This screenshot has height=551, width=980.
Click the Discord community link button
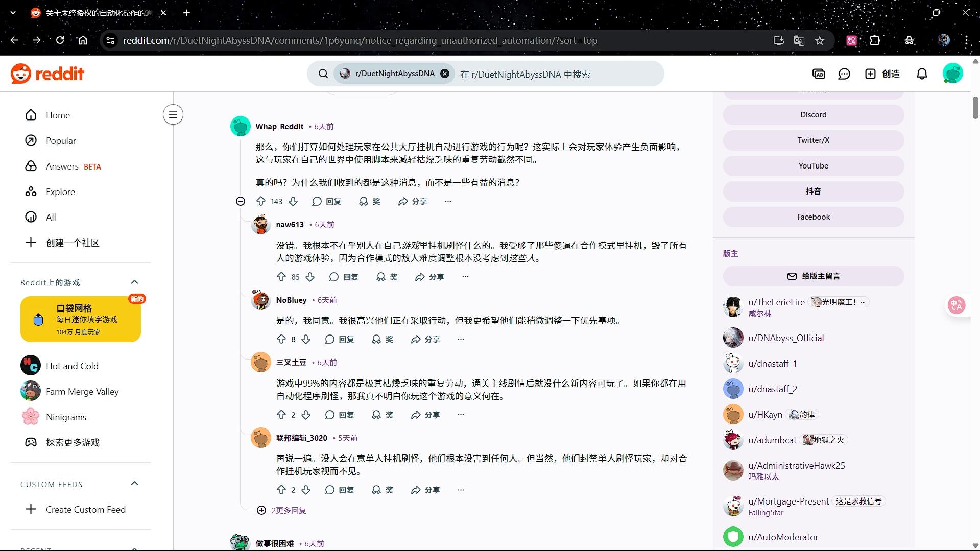pos(813,115)
